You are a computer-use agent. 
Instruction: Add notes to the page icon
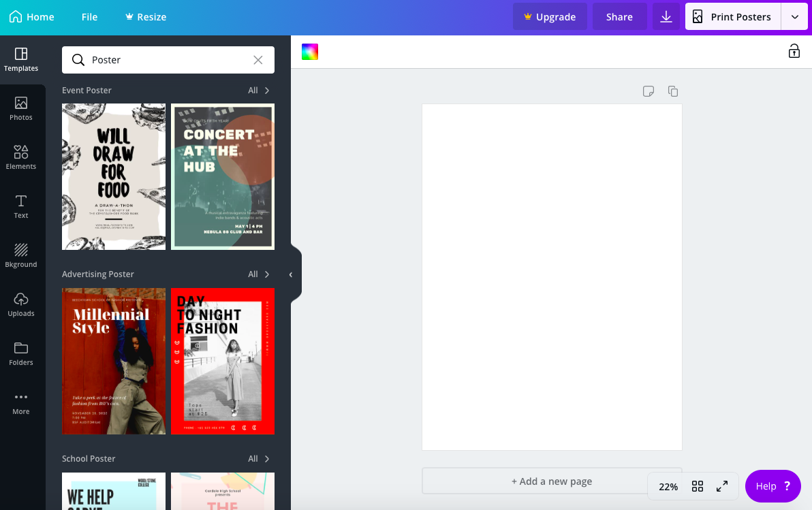coord(649,92)
